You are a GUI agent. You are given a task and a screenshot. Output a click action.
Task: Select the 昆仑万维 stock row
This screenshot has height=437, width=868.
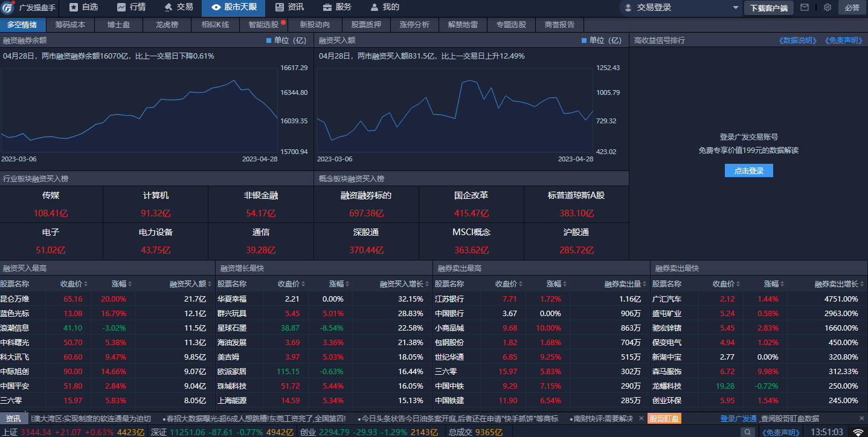tap(108, 299)
